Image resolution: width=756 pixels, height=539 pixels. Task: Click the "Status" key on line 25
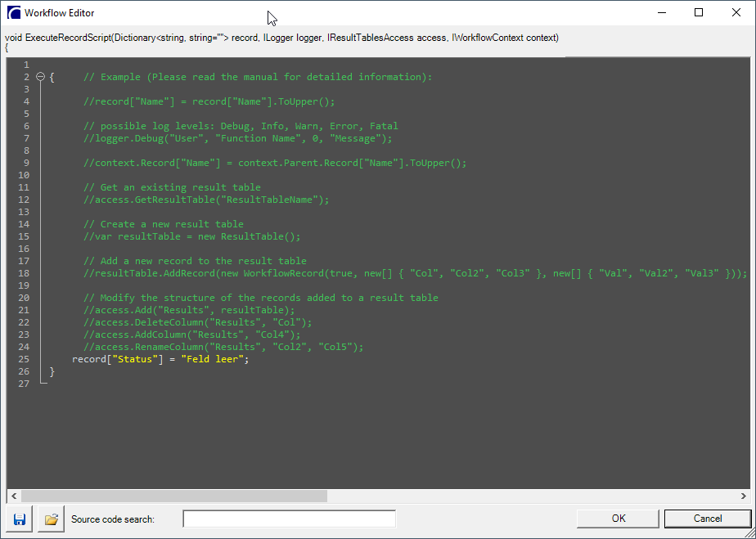135,359
